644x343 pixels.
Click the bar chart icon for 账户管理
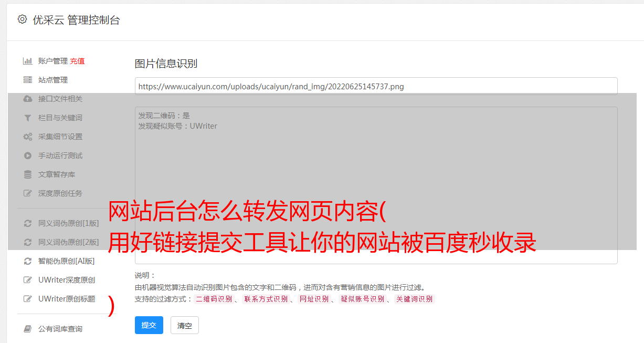click(x=28, y=61)
